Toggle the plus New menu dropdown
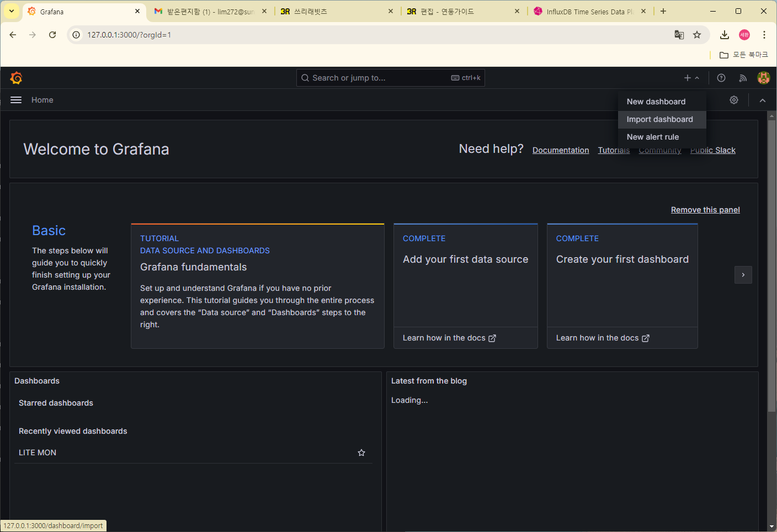This screenshot has width=777, height=532. click(692, 78)
